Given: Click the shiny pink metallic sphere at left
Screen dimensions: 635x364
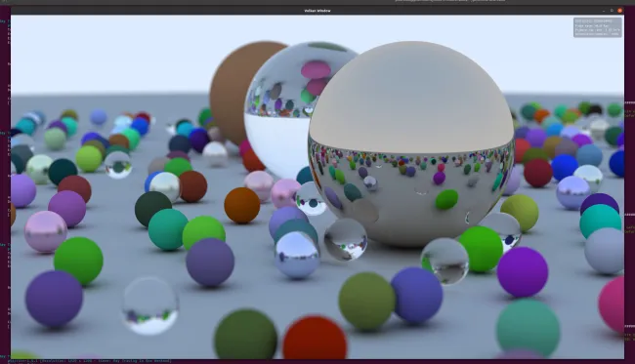Looking at the screenshot, I should [x=45, y=231].
